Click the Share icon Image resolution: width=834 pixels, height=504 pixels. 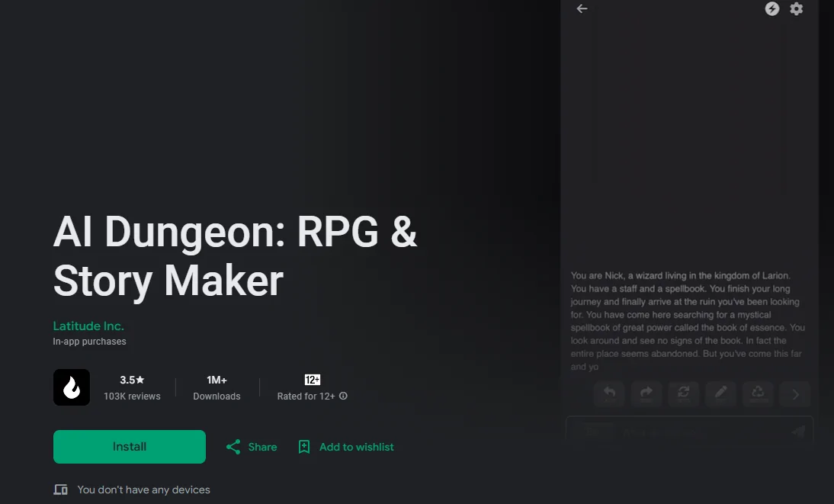pyautogui.click(x=233, y=447)
